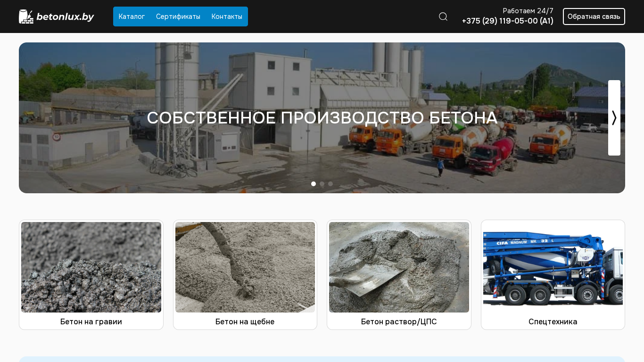644x362 pixels.
Task: Open the Бетон на гравии image
Action: pyautogui.click(x=91, y=267)
